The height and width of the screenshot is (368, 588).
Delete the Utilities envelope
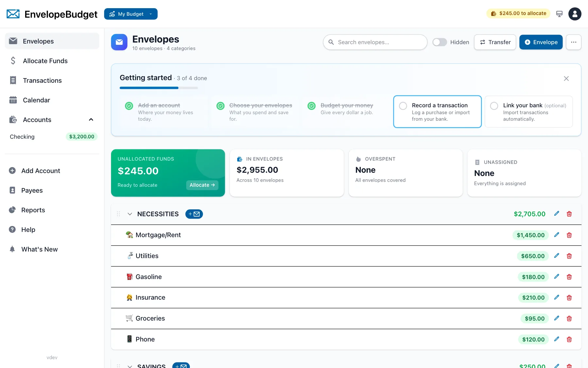tap(569, 256)
